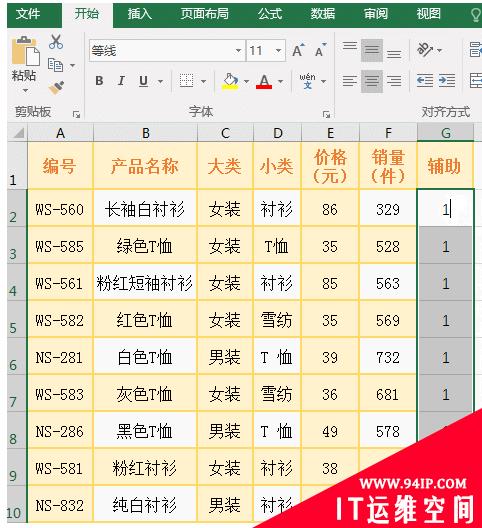The width and height of the screenshot is (482, 528).
Task: Click cell 纯白衬衫
Action: pyautogui.click(x=145, y=505)
